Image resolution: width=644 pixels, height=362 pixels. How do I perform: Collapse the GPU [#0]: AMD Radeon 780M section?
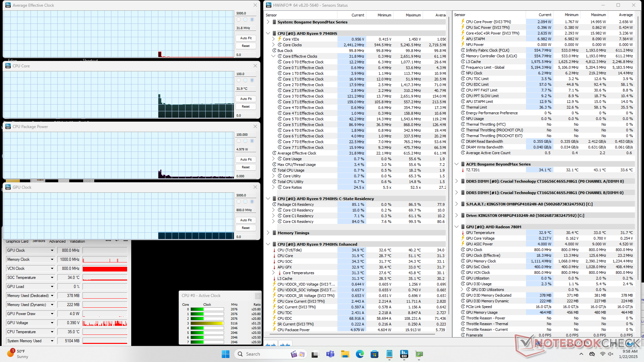(x=457, y=227)
